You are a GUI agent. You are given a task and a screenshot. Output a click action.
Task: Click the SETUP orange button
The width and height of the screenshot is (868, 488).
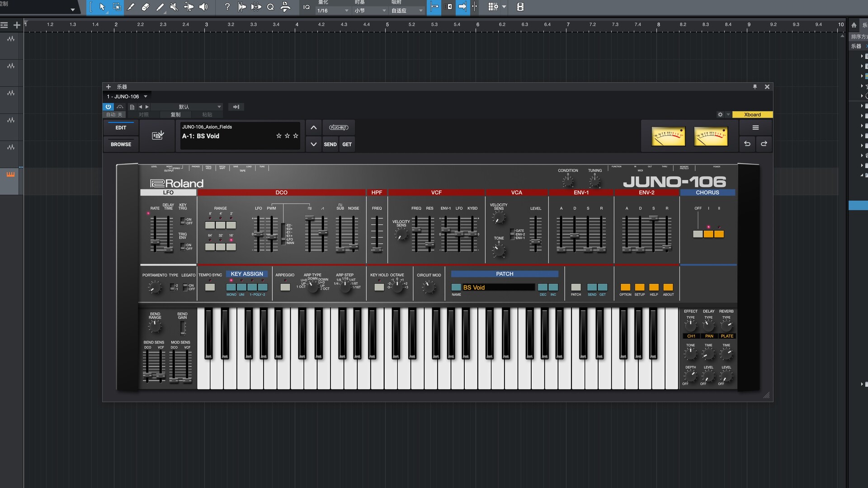click(640, 287)
